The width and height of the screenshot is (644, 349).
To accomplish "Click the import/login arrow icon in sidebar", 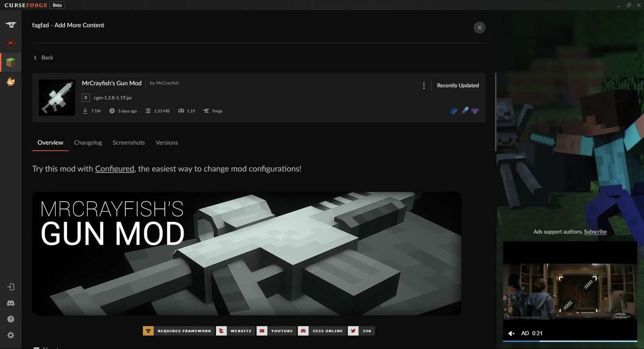I will coord(11,286).
